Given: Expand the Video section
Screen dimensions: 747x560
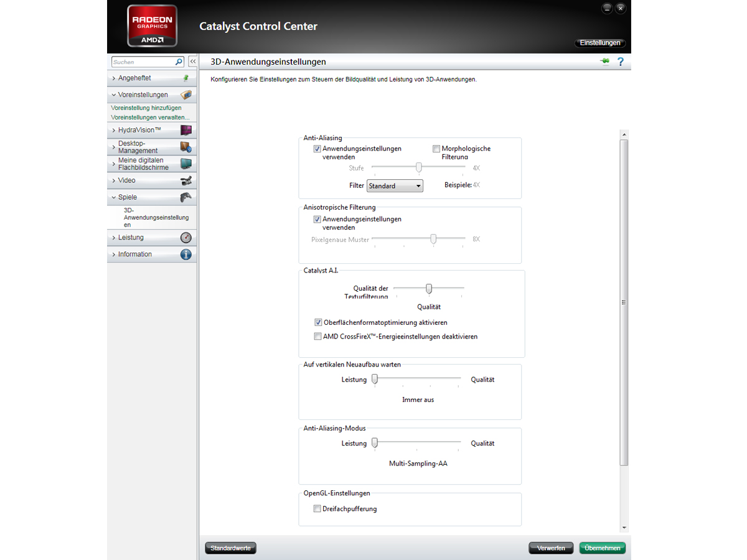Looking at the screenshot, I should [x=152, y=180].
